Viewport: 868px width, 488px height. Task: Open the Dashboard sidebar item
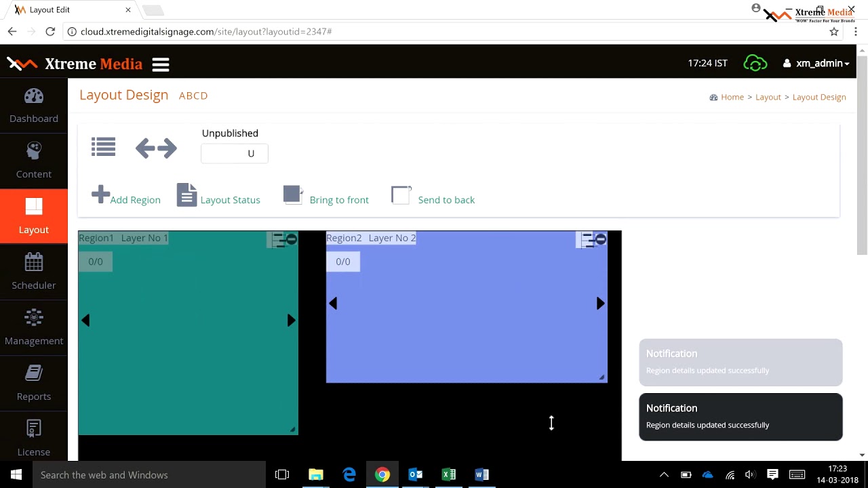click(x=34, y=106)
